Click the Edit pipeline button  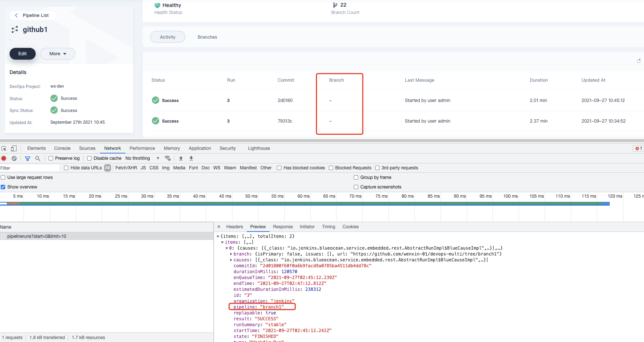(x=22, y=54)
